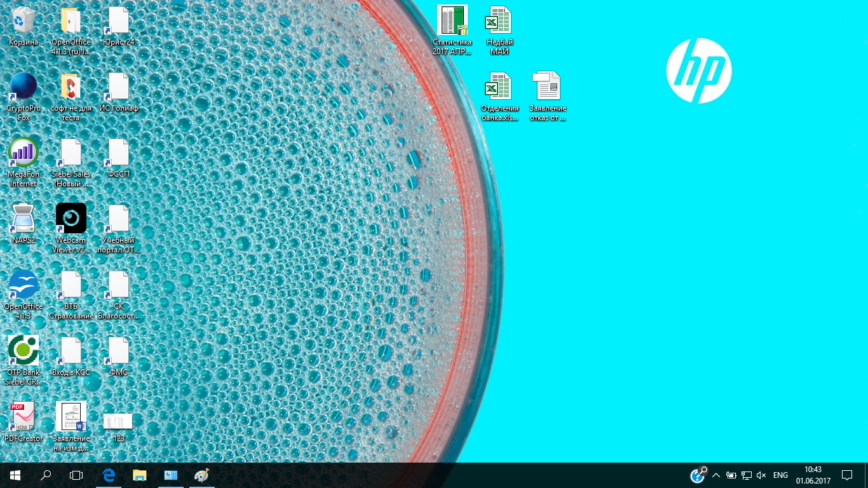Launch Microsoft Edge from the taskbar

tap(109, 475)
